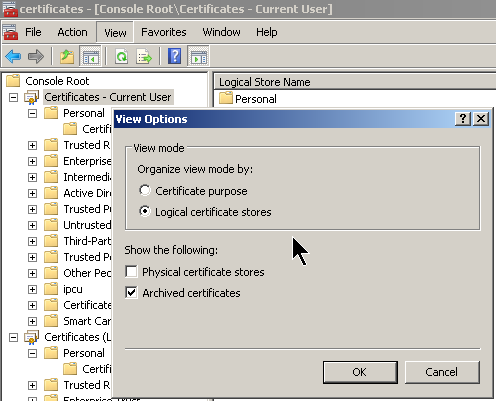Click the certificates title bar toolbox icon
496x401 pixels.
coord(10,9)
